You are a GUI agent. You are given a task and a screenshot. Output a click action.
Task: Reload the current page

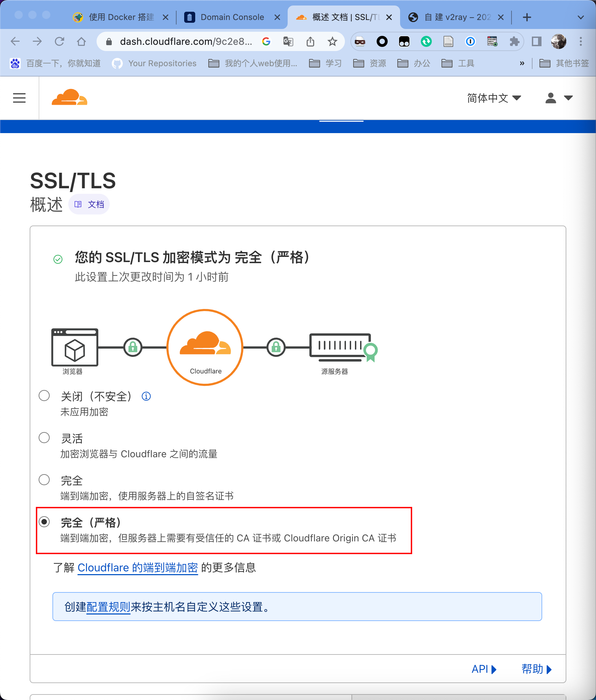pos(59,42)
